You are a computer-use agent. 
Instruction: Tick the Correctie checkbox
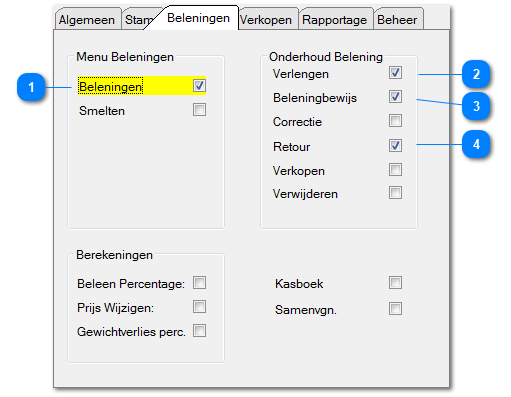[395, 121]
